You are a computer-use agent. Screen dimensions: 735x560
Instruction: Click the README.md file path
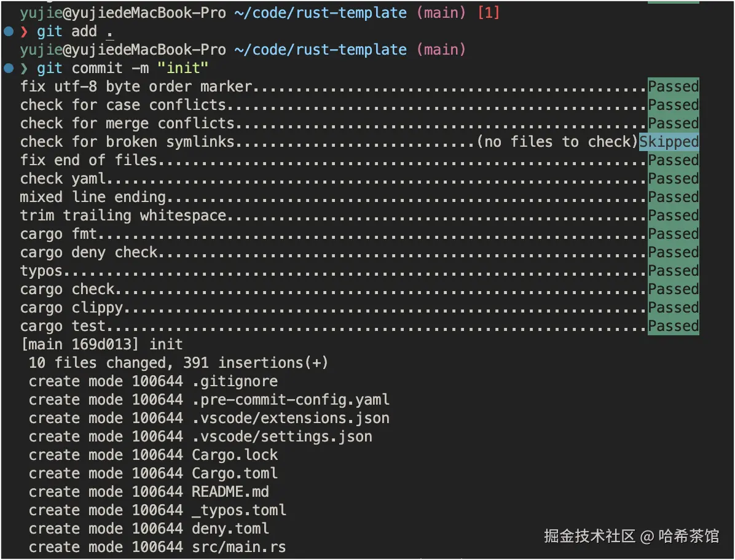(230, 492)
